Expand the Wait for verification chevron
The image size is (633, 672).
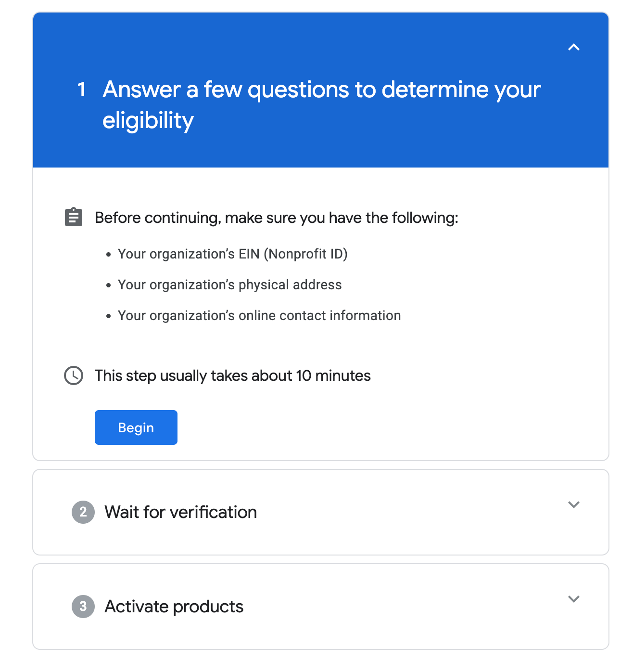pyautogui.click(x=573, y=504)
